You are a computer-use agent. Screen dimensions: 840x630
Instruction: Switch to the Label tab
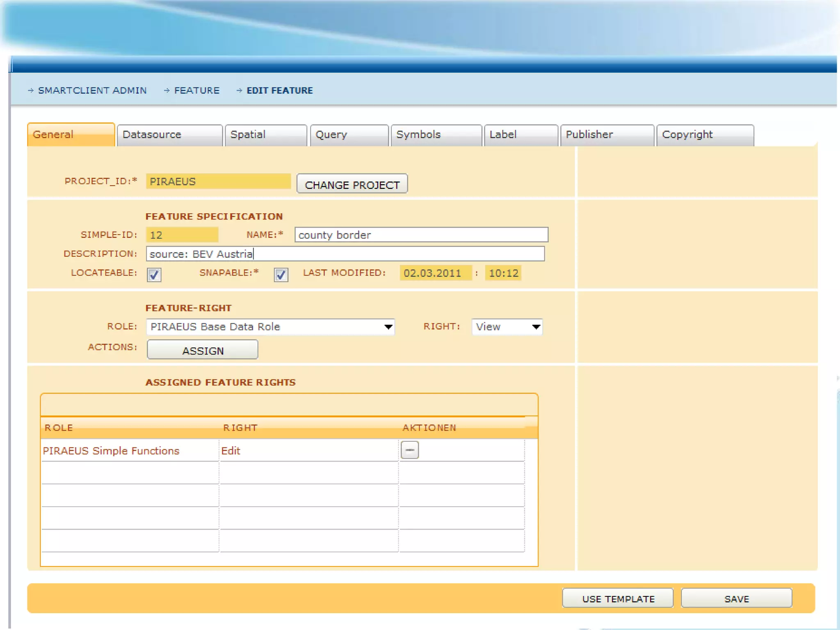(x=520, y=135)
